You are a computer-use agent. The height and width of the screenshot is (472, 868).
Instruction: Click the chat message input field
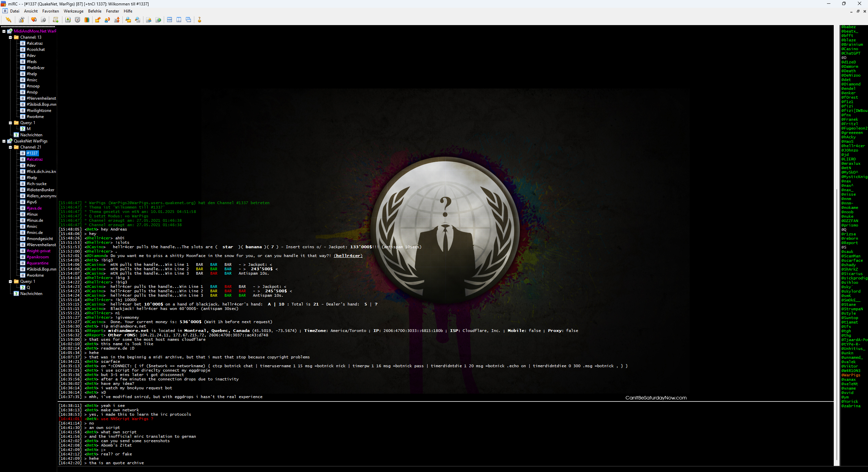coord(441,469)
